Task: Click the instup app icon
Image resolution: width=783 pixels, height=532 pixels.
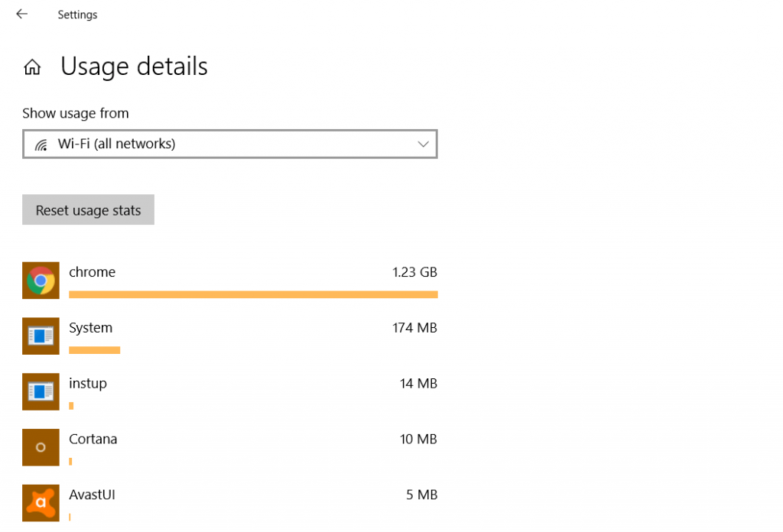Action: pyautogui.click(x=41, y=392)
